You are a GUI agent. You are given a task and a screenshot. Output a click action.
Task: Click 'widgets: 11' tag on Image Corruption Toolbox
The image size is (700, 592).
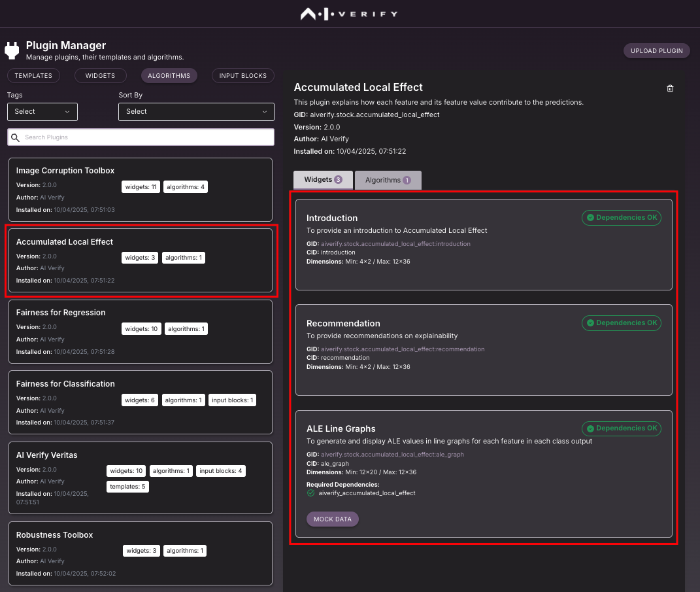click(x=141, y=187)
